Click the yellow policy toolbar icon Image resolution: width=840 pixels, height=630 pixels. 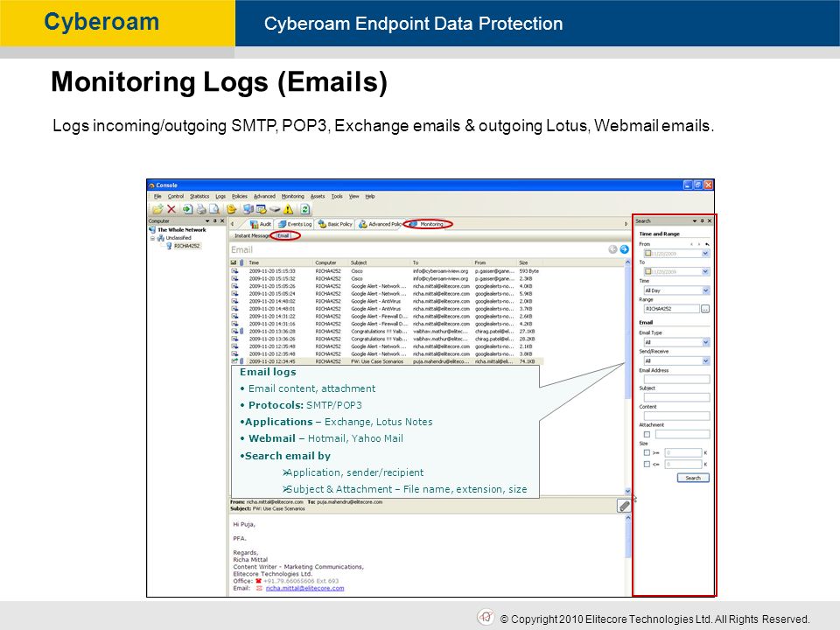(231, 209)
